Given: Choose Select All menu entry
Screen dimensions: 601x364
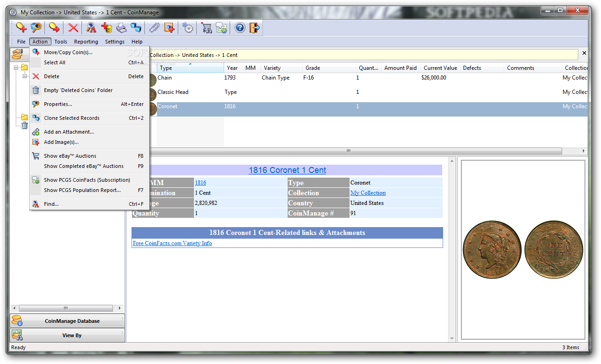Looking at the screenshot, I should 89,62.
